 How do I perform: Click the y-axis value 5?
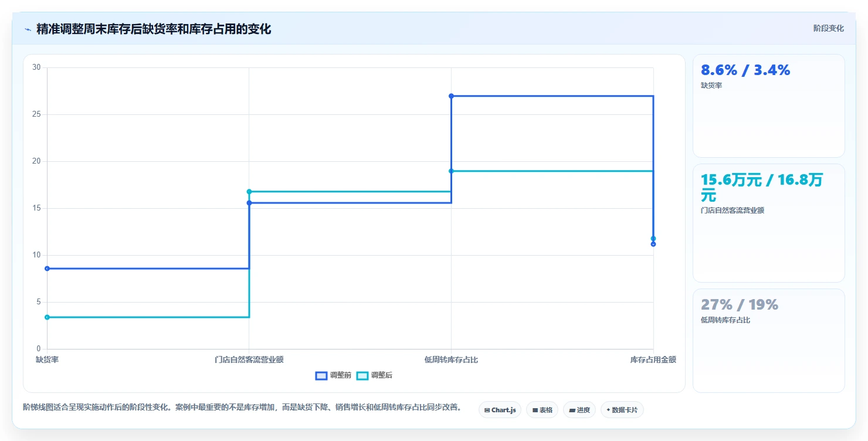click(38, 302)
